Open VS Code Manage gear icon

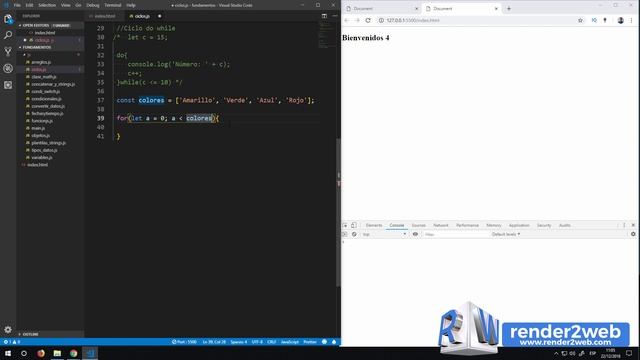(x=8, y=329)
